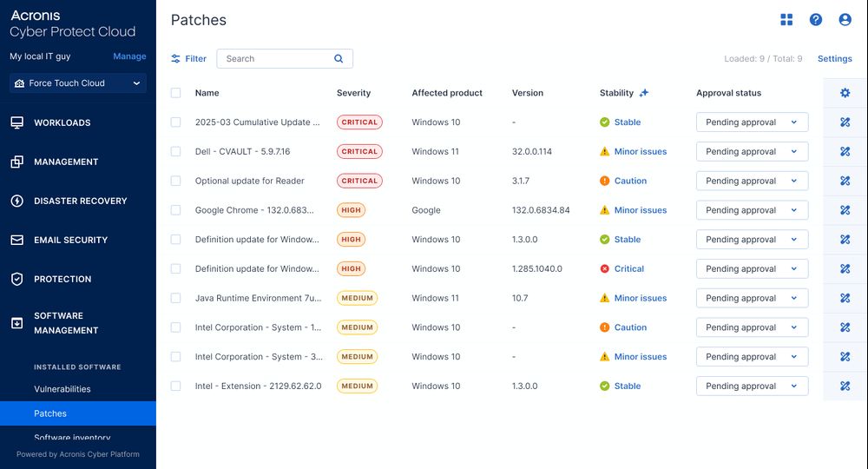Click the action icon for Google Chrome row
This screenshot has width=868, height=469.
845,210
